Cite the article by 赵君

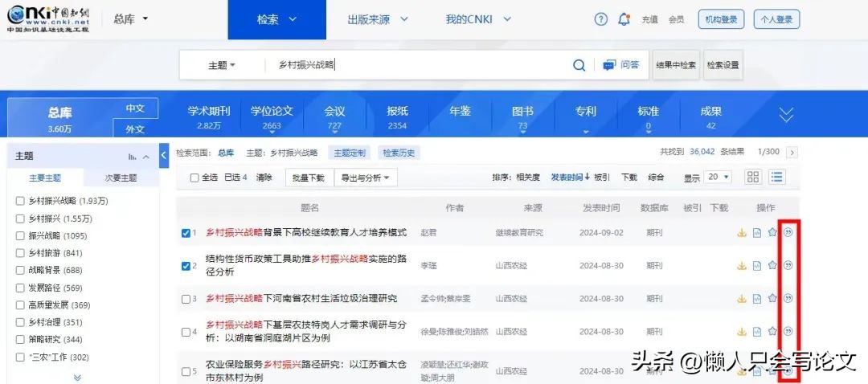click(x=788, y=232)
